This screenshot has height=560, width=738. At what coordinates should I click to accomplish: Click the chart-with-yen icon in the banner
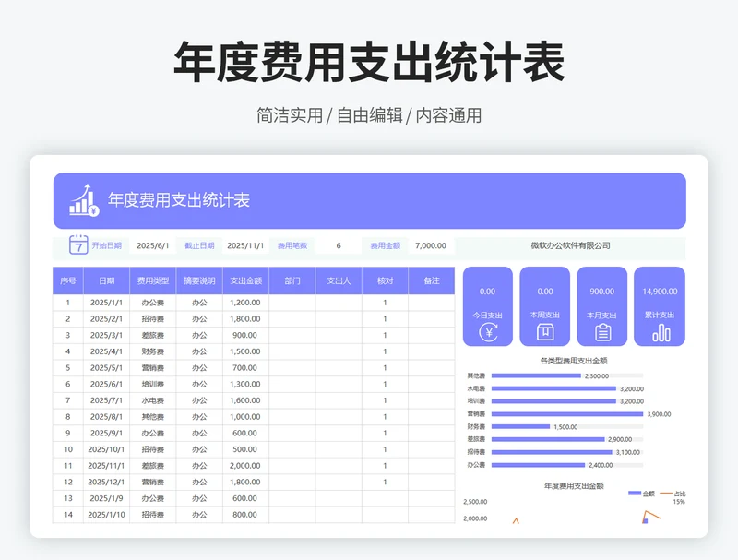[x=84, y=200]
